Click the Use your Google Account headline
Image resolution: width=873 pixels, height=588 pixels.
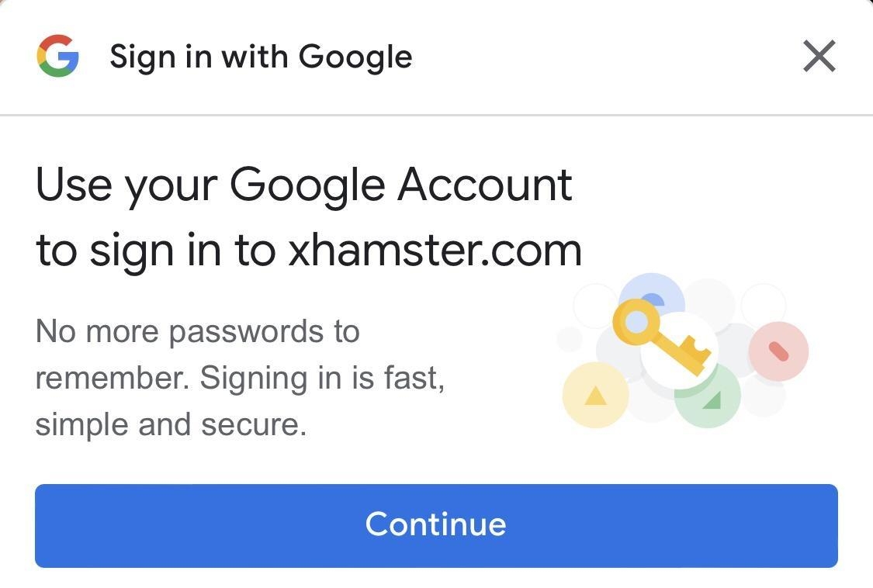click(x=304, y=184)
